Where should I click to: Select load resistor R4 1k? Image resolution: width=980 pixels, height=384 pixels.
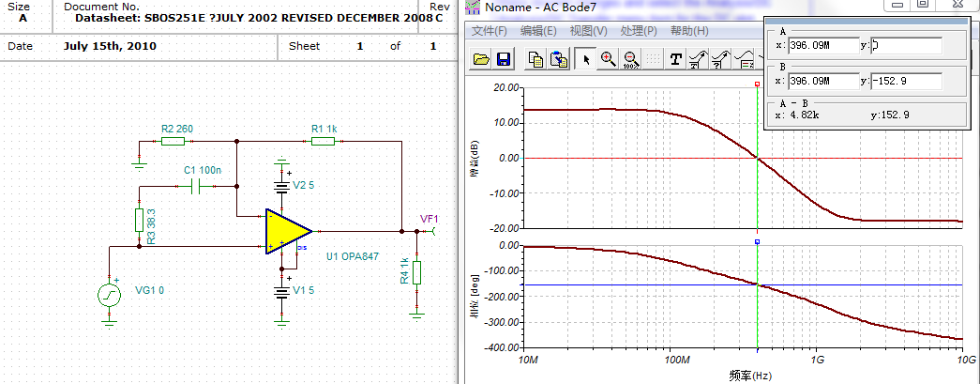(417, 272)
